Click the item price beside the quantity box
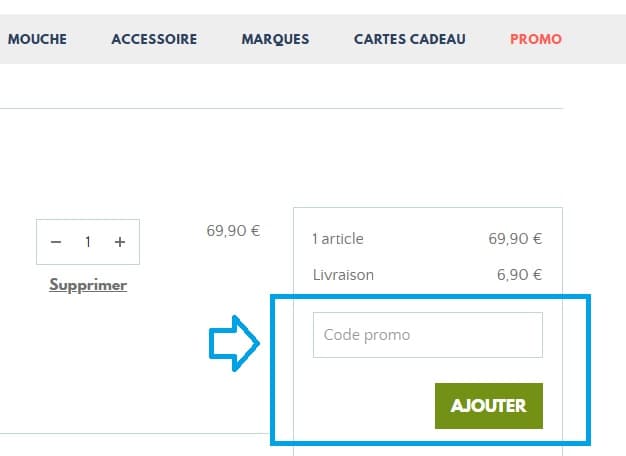This screenshot has height=456, width=626. click(233, 231)
